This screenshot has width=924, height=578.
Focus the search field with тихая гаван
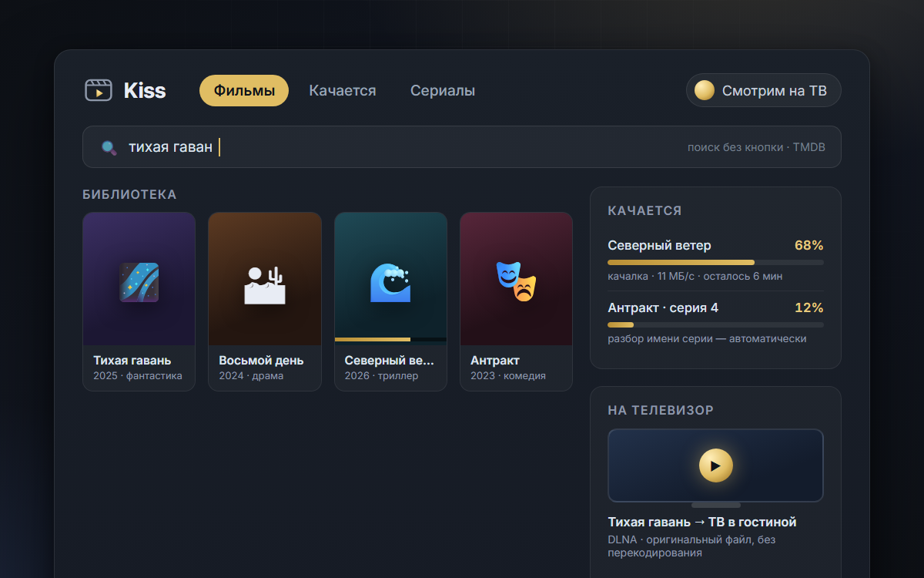tap(462, 146)
